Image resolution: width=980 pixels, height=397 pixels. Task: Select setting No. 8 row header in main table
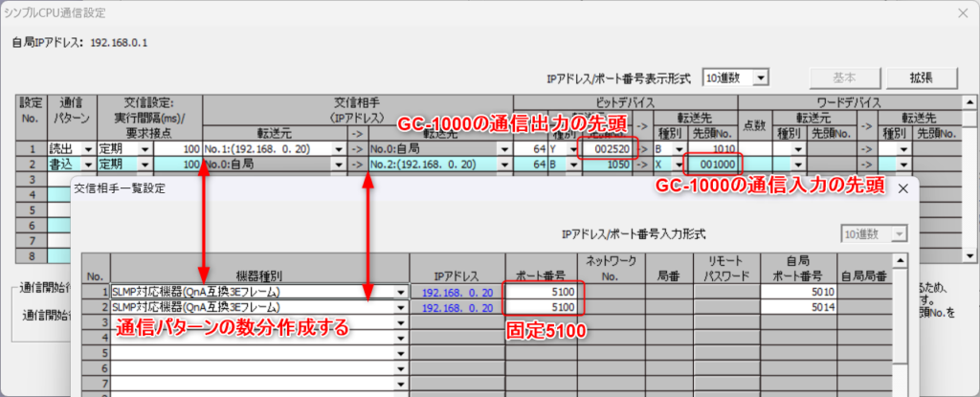click(x=32, y=254)
